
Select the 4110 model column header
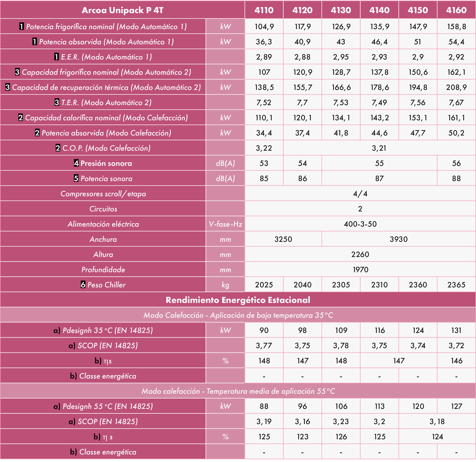(264, 10)
